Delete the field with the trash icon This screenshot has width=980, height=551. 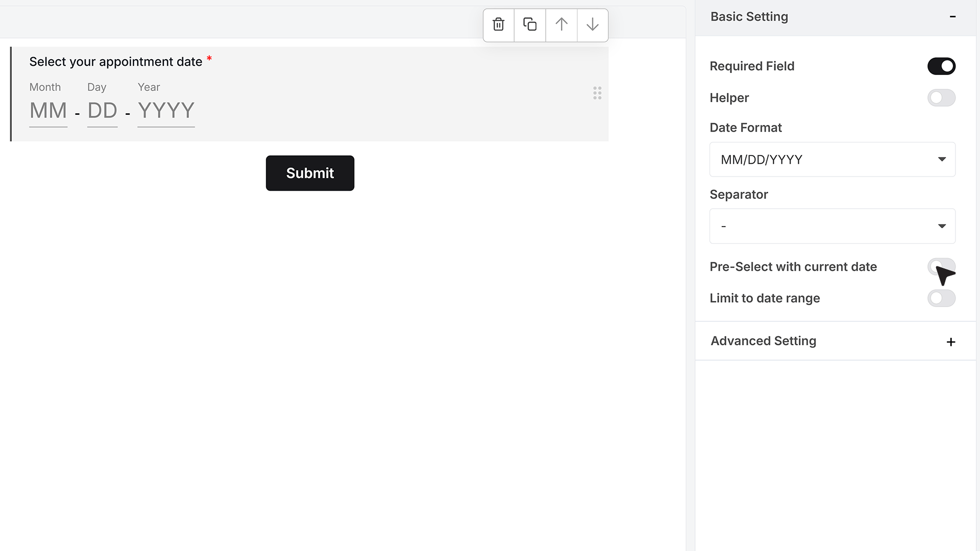coord(499,24)
